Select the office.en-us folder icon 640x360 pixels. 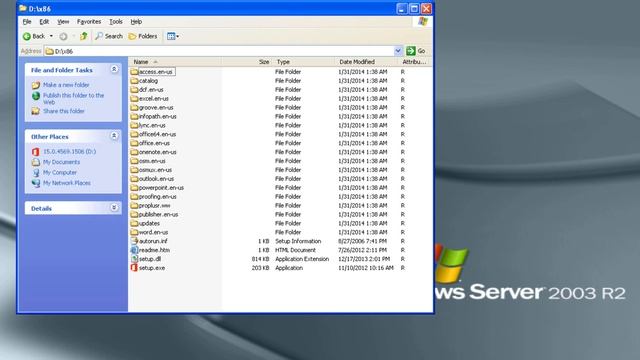coord(134,143)
